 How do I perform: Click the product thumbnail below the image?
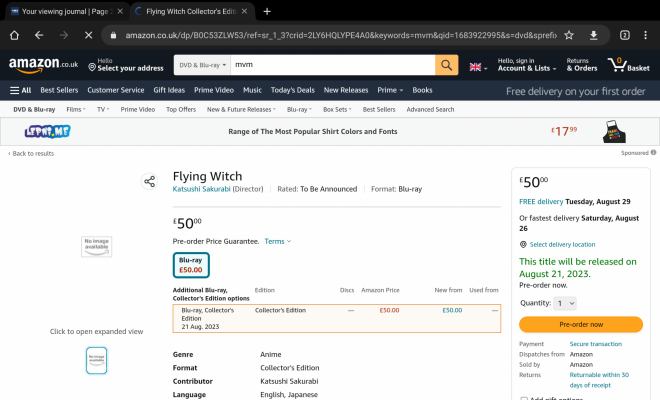[96, 359]
